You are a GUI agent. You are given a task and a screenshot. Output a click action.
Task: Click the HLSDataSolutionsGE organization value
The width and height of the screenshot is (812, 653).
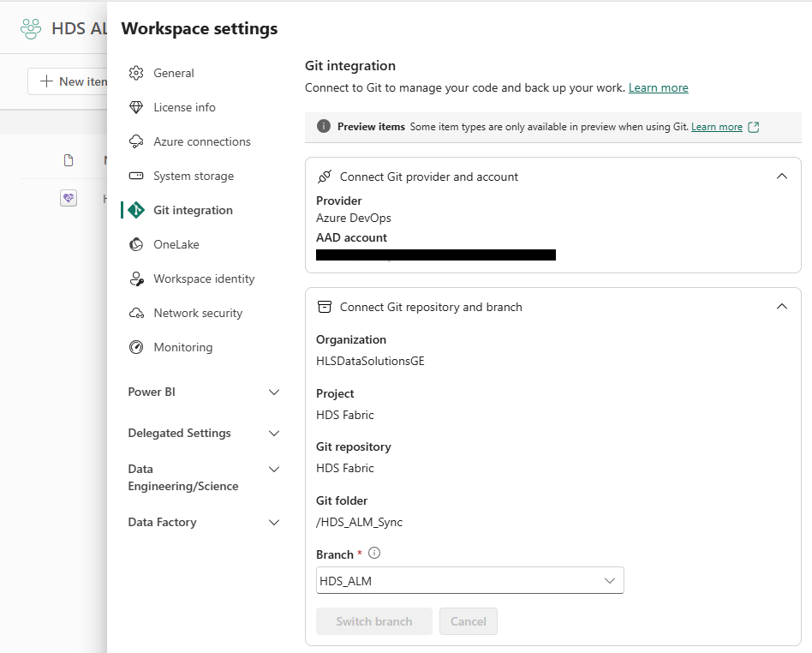click(x=370, y=362)
